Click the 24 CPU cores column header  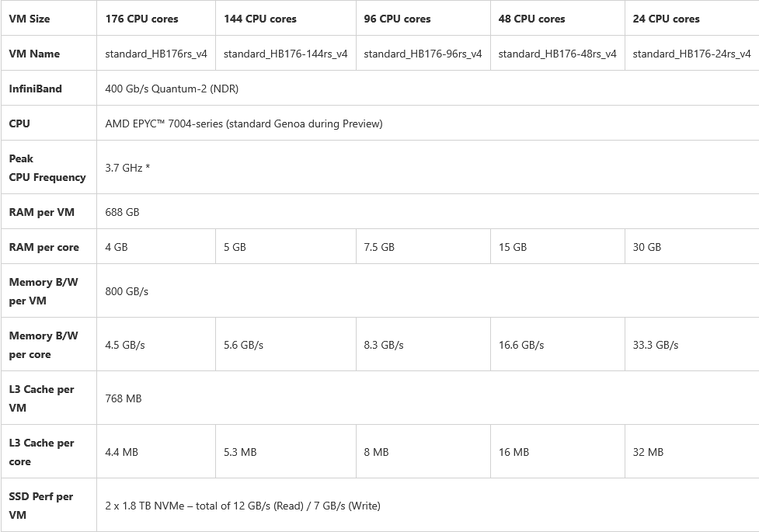[666, 19]
